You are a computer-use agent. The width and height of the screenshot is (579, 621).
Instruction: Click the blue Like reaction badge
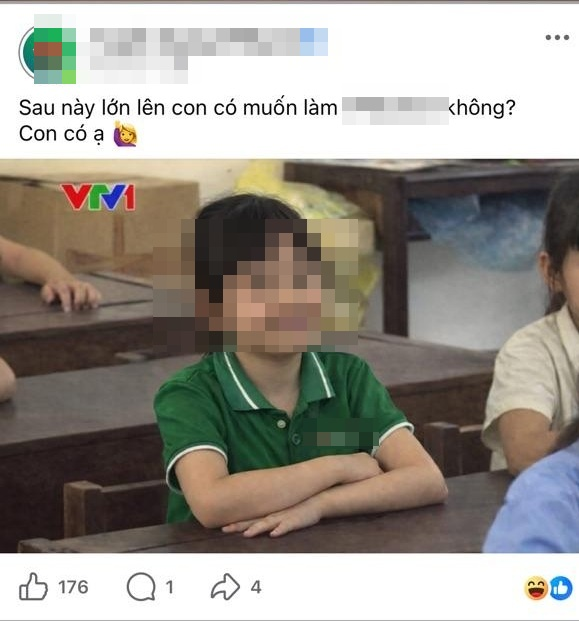[x=561, y=588]
